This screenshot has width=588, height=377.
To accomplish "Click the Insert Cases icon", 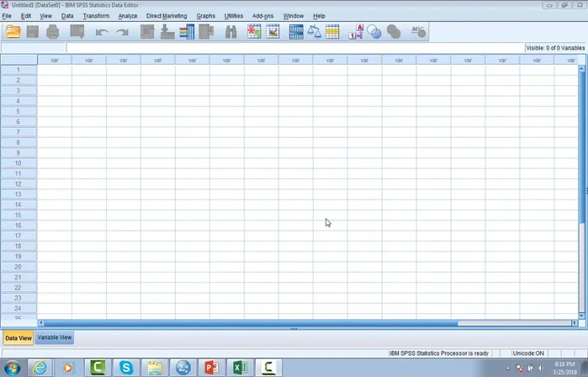I will pyautogui.click(x=254, y=32).
